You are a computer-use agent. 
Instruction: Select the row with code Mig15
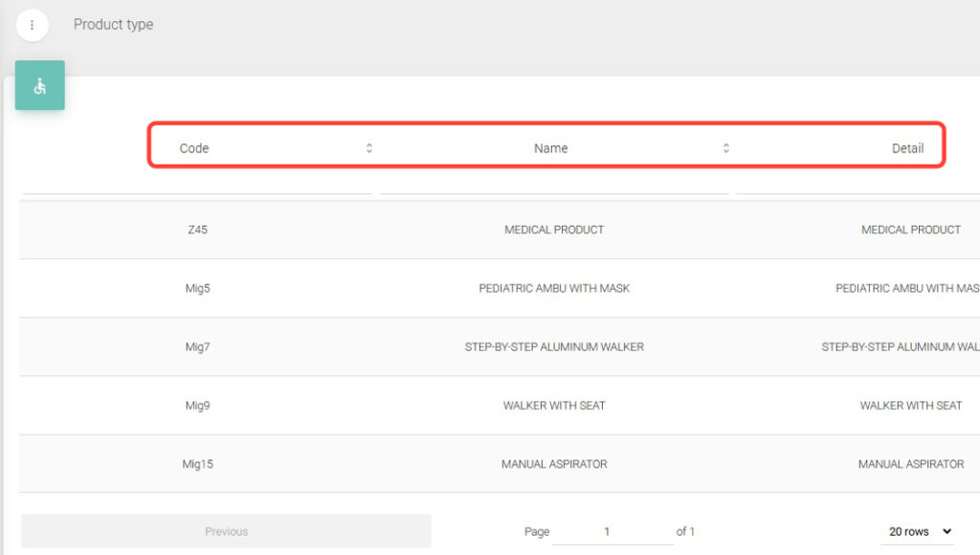[196, 464]
